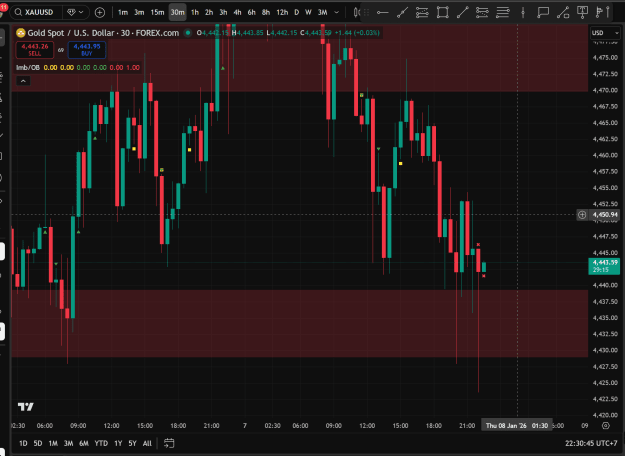
Task: Select the rectangle drawing tool
Action: [442, 12]
